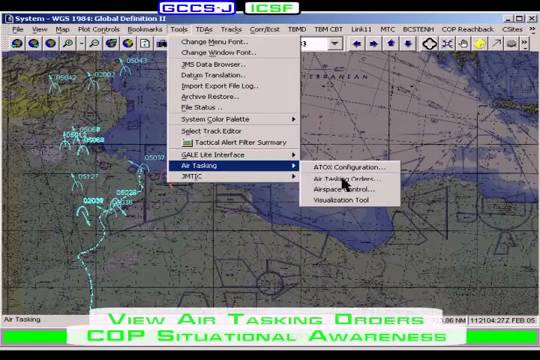Open the MTC menu
The image size is (540, 360).
coord(387,30)
